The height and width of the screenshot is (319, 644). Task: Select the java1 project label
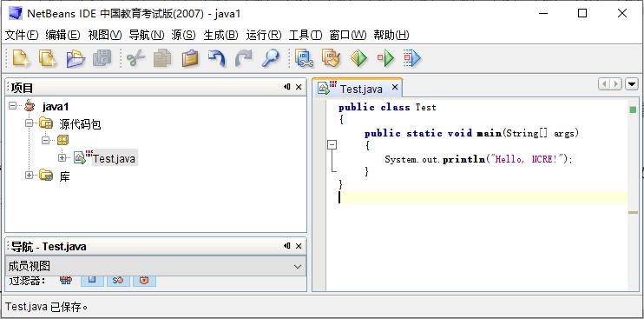[56, 107]
